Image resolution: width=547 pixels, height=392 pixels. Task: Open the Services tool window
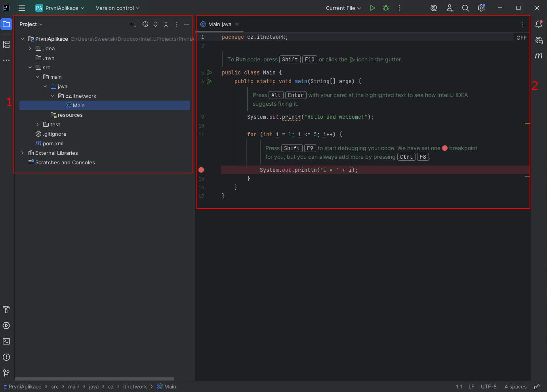click(x=6, y=325)
